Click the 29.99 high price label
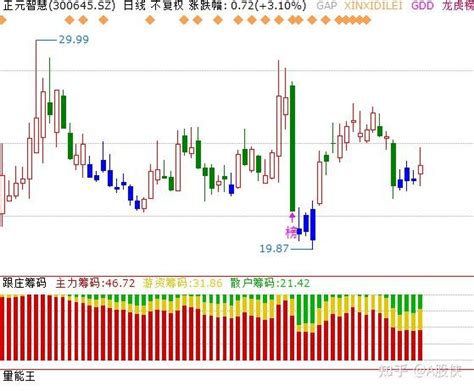This screenshot has height=391, width=474. coord(74,40)
